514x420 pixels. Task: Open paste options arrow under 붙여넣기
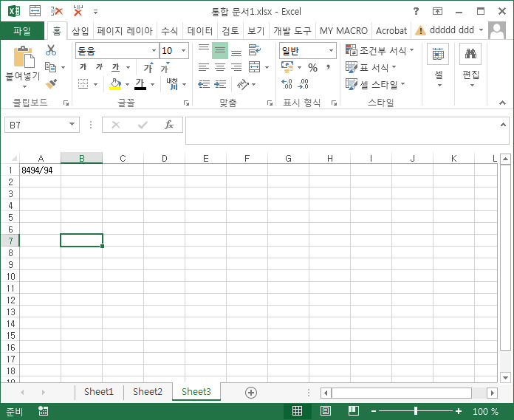point(24,87)
